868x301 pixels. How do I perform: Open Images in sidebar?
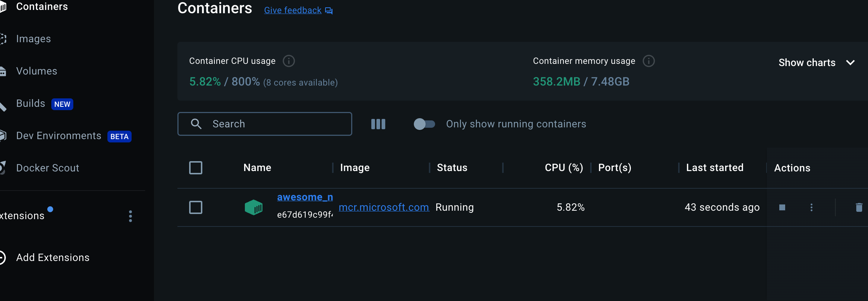[33, 39]
